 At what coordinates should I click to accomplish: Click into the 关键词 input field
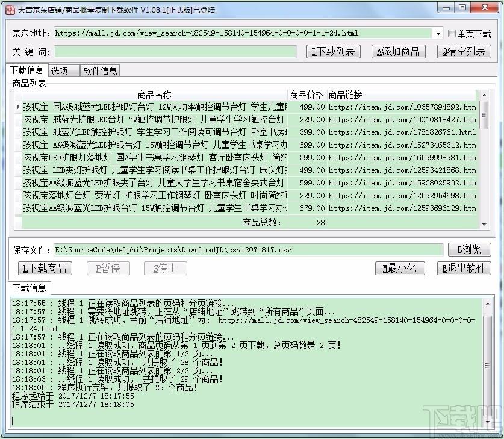pos(175,52)
